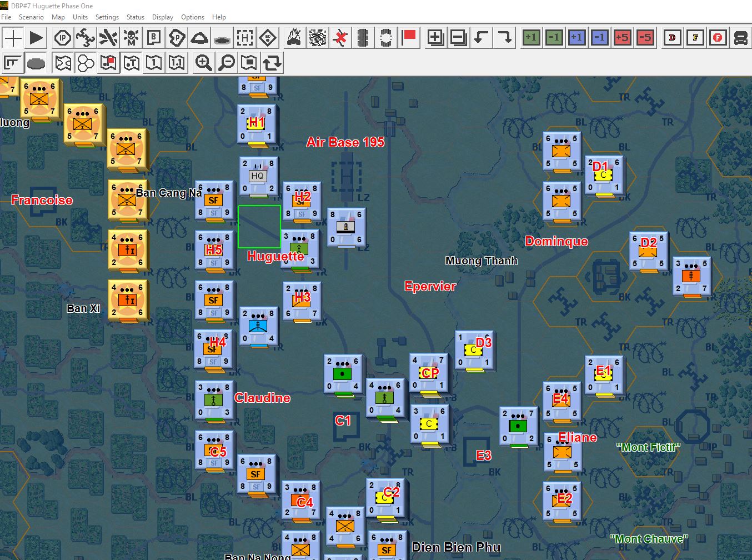Click the burning wreck icon
This screenshot has height=560, width=752.
[294, 38]
